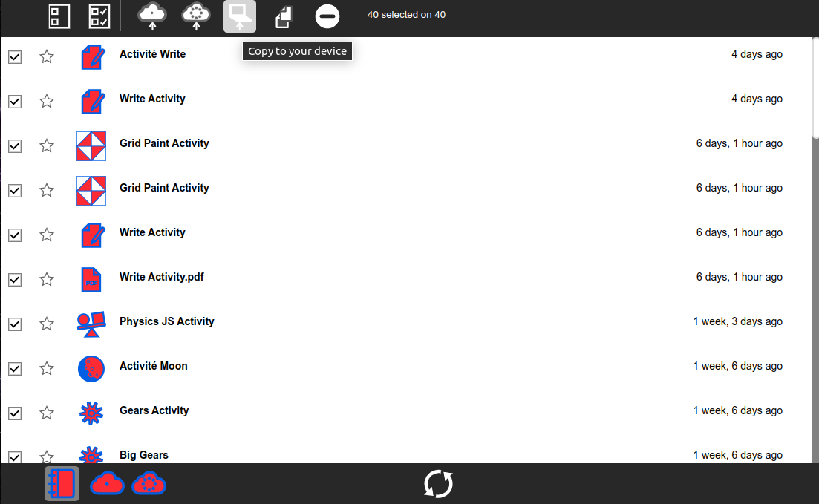Mark Activité Moon as favorite
The width and height of the screenshot is (819, 504).
(x=47, y=368)
